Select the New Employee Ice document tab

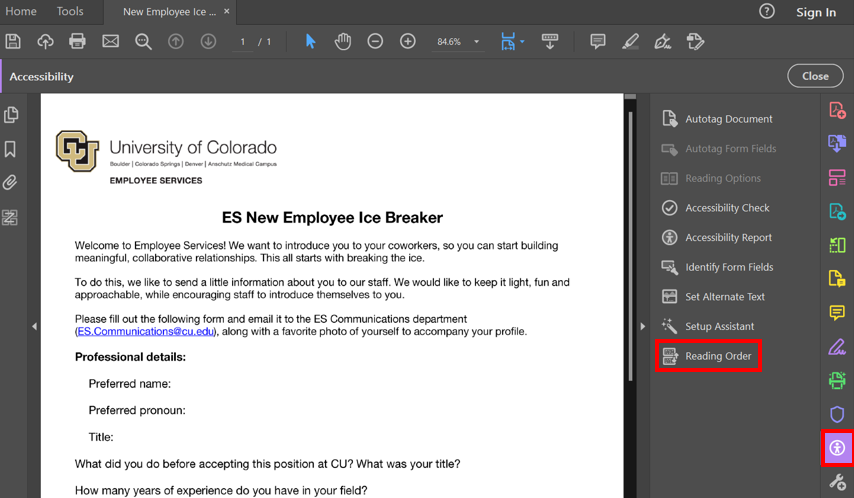(169, 12)
